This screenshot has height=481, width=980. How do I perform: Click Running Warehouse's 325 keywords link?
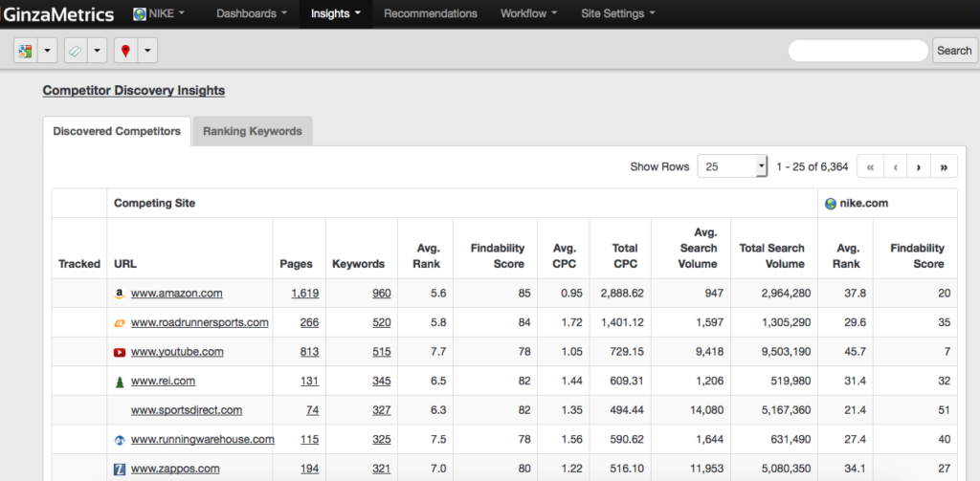point(381,439)
